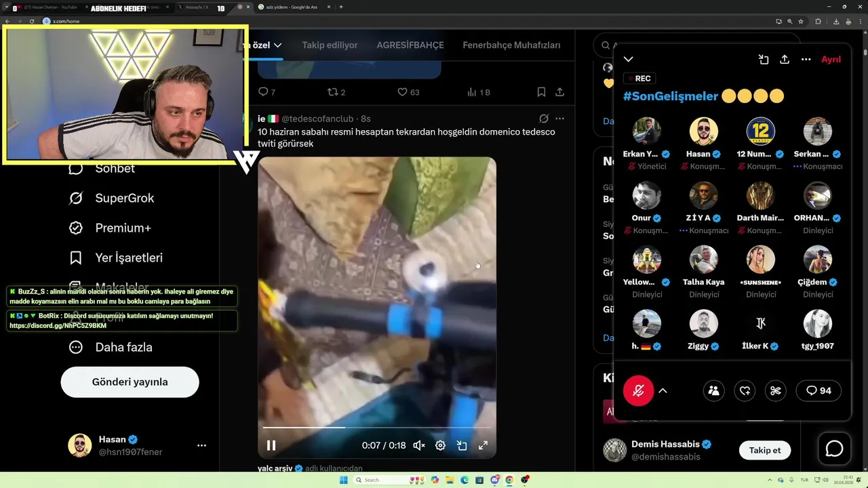Open the Space participants list
The height and width of the screenshot is (488, 868).
[713, 390]
